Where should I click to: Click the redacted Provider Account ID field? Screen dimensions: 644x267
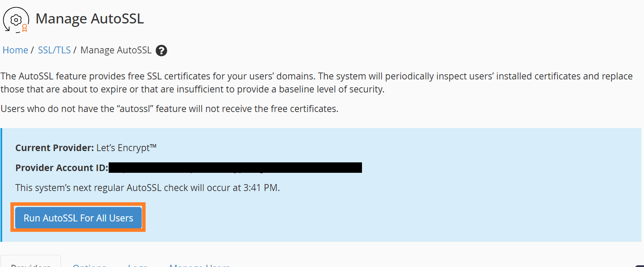235,168
